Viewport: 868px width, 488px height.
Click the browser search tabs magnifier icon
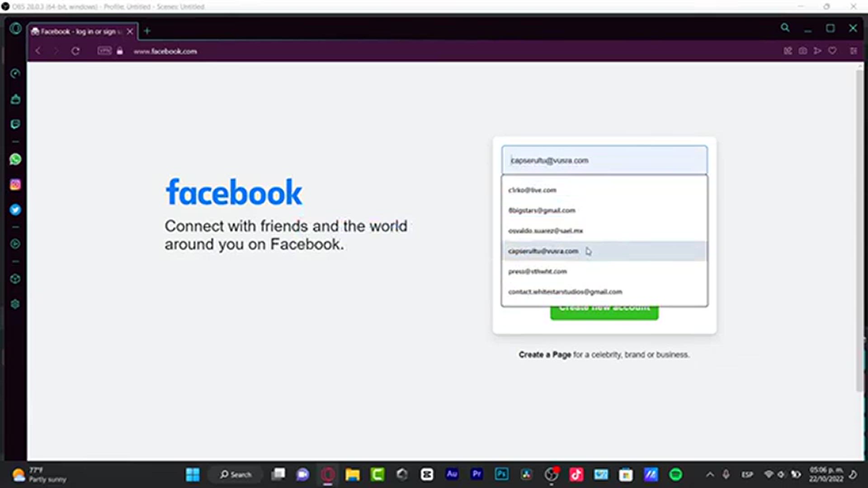pyautogui.click(x=785, y=28)
